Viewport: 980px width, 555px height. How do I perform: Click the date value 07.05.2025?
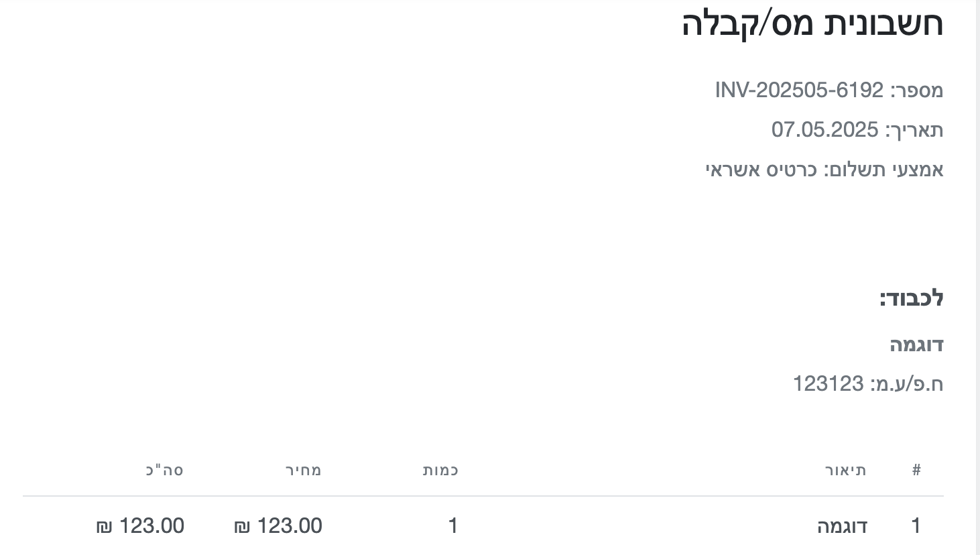(824, 129)
